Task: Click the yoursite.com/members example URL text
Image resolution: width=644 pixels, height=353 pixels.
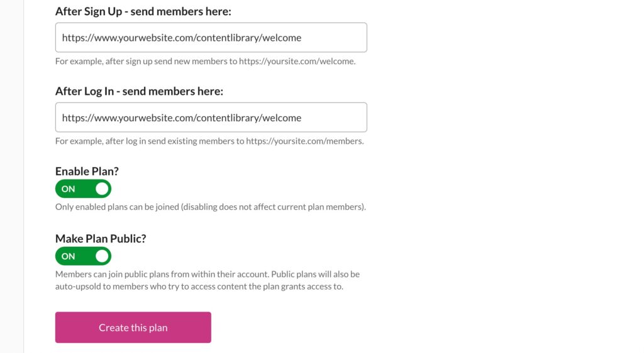Action: pyautogui.click(x=305, y=141)
